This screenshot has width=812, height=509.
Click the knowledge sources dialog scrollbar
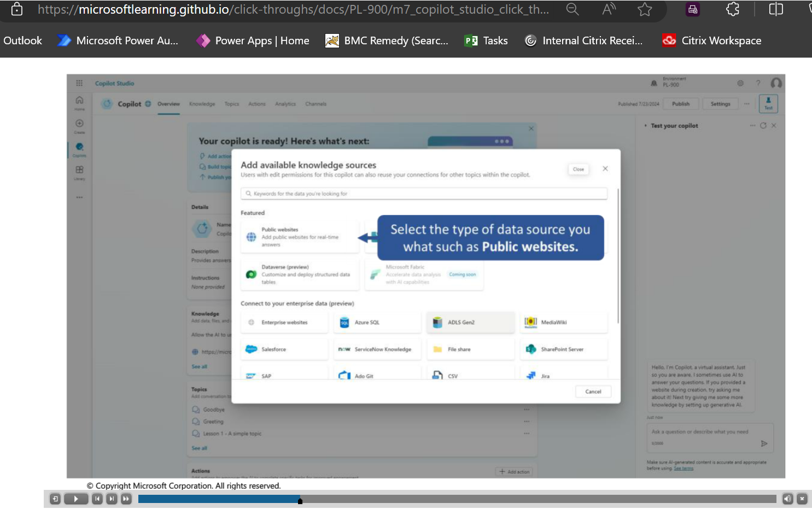tap(618, 256)
